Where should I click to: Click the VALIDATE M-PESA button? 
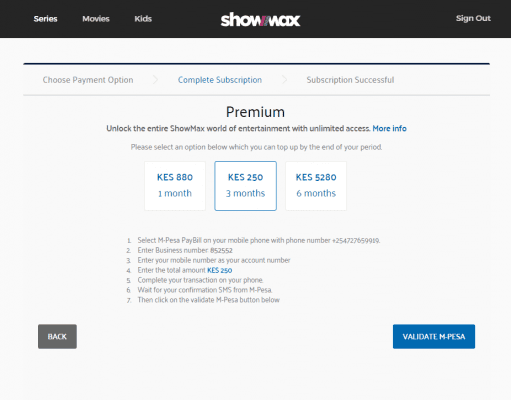(434, 337)
